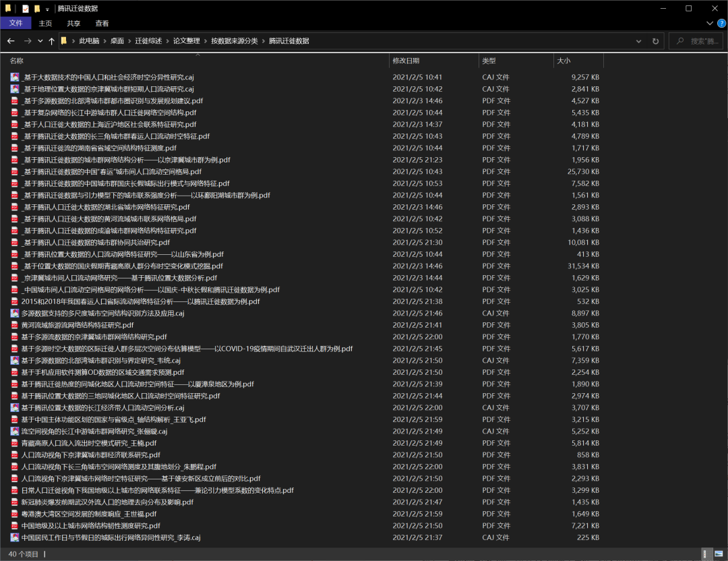Click the Back navigation arrow
The height and width of the screenshot is (561, 728).
point(11,41)
